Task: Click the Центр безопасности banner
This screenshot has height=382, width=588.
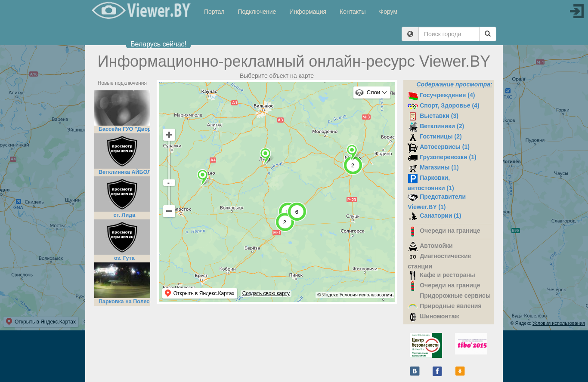Action: (426, 345)
